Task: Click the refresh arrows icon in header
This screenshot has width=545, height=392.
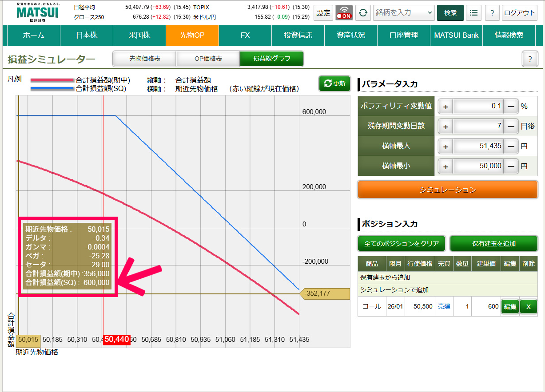Action: pyautogui.click(x=363, y=13)
